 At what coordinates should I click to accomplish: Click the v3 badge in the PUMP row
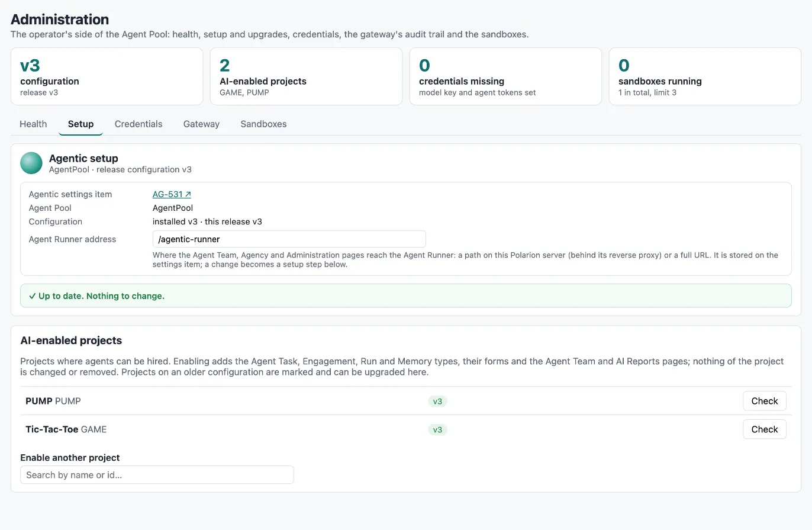tap(437, 401)
